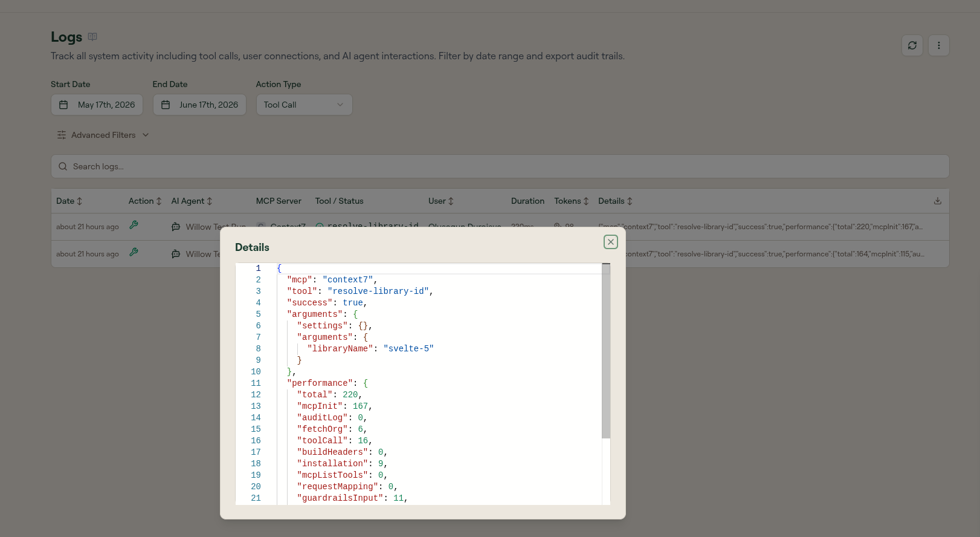Click the download export icon in table header

pos(938,201)
